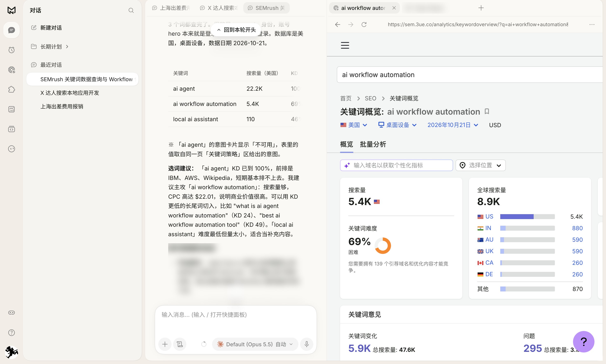606x364 pixels.
Task: Click the 输入域名以获取个性化指标 domain field
Action: click(x=396, y=165)
